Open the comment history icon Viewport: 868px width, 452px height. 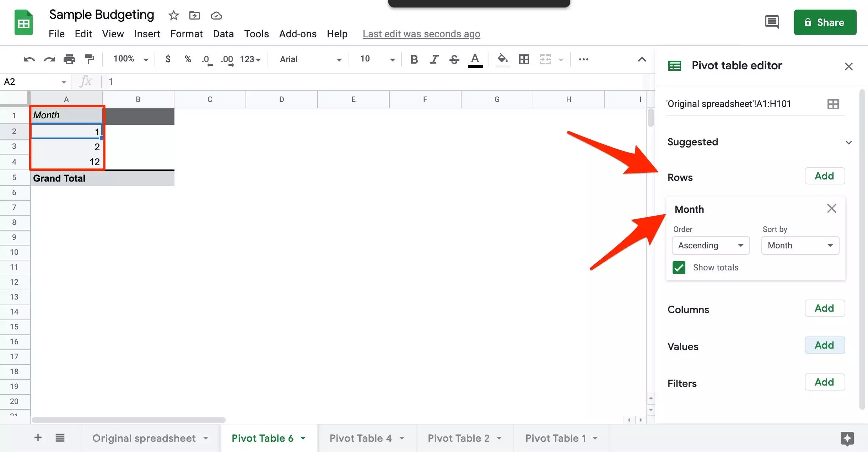[772, 22]
